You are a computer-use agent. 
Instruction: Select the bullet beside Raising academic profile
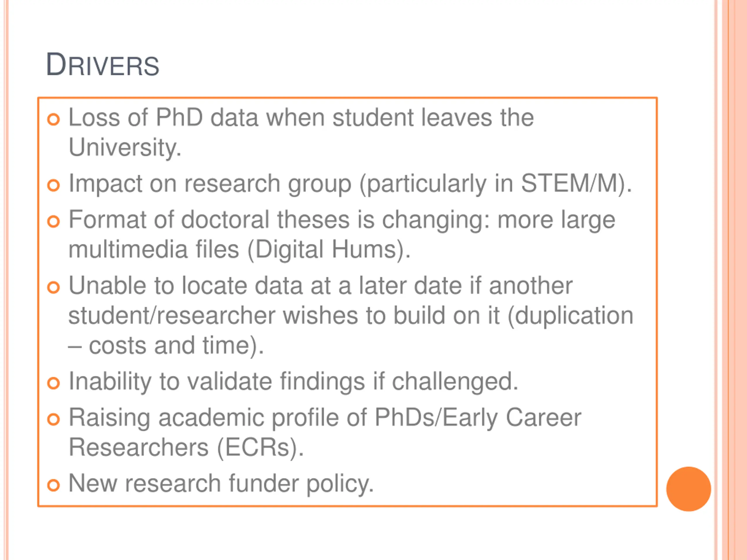pyautogui.click(x=53, y=420)
